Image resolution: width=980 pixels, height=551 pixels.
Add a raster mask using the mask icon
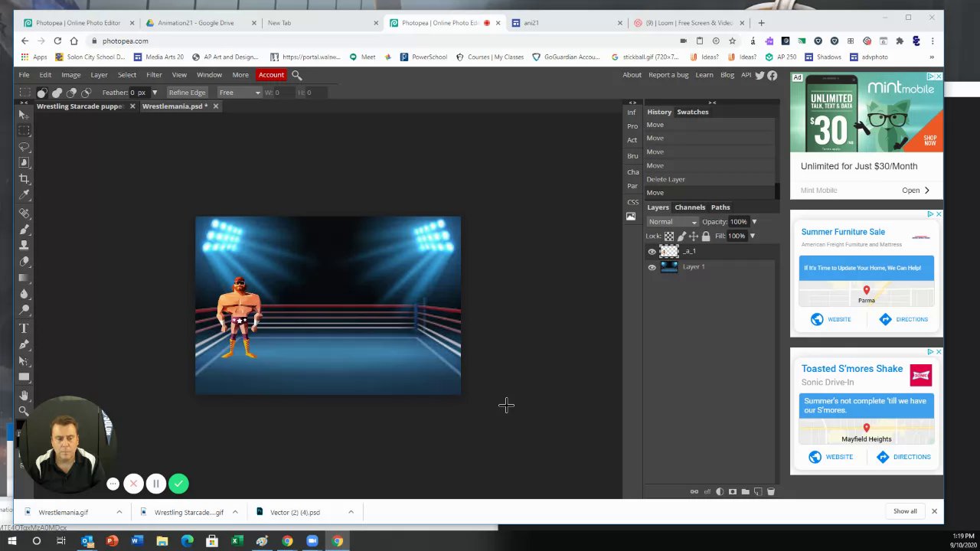pyautogui.click(x=733, y=491)
